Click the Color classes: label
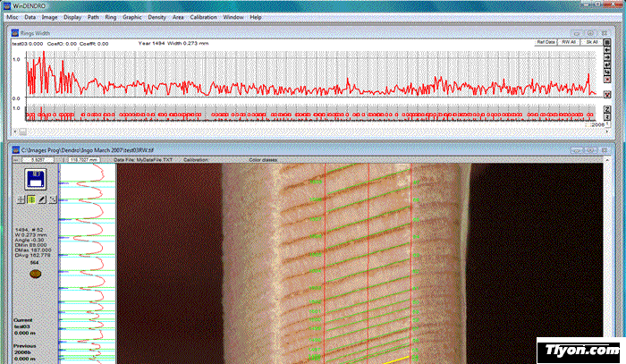Screen dimensions: 626x364 pos(264,160)
